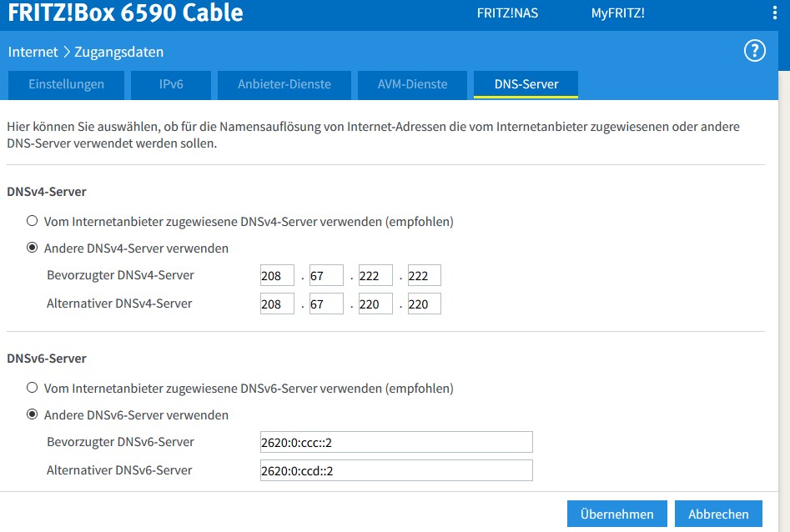
Task: Open the AVM-Dienste tab
Action: [412, 84]
